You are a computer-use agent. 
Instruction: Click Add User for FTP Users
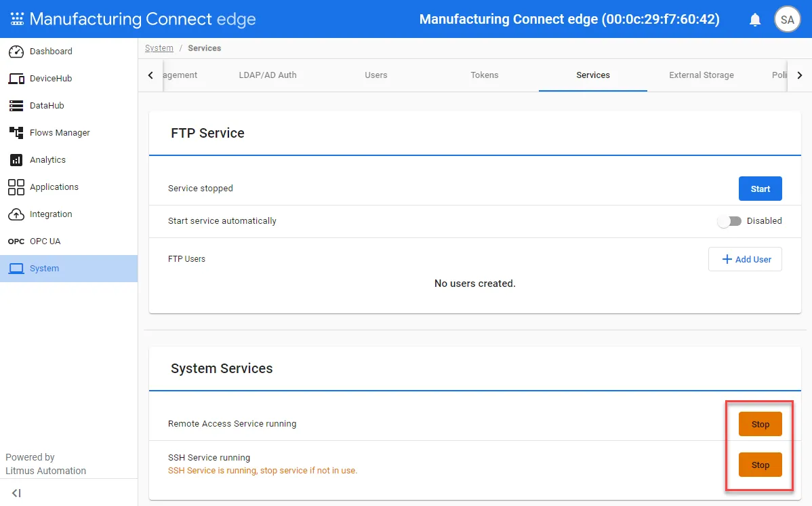click(x=745, y=259)
